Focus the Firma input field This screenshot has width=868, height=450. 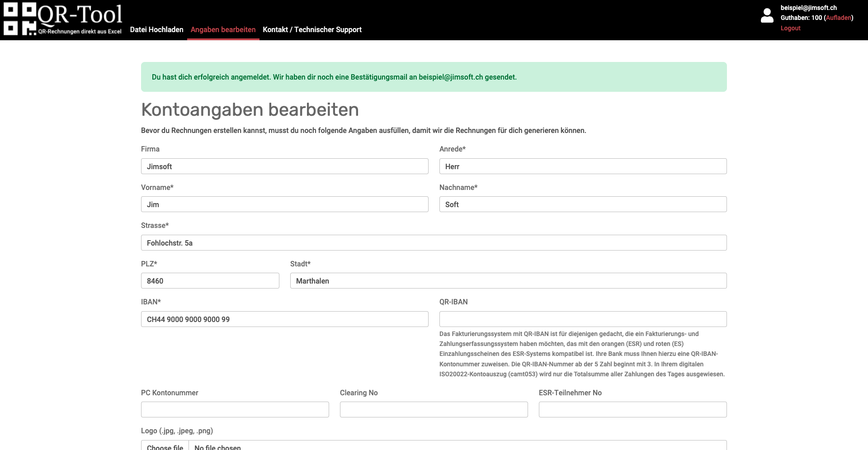(x=284, y=166)
